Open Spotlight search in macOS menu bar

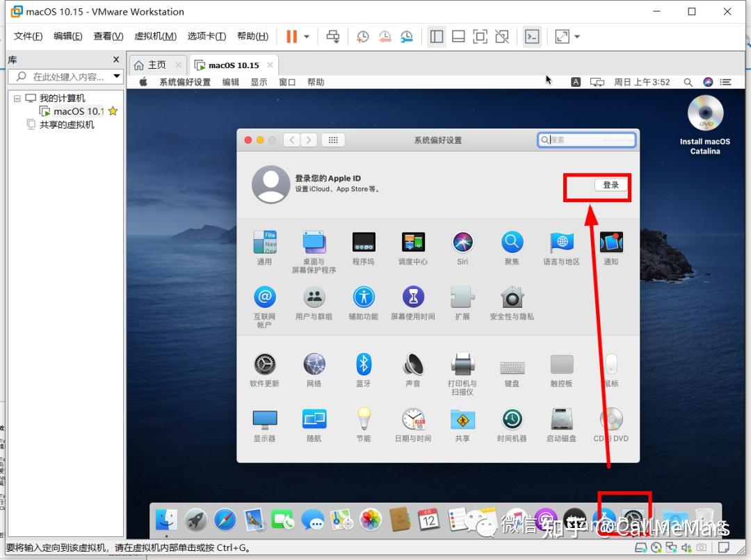tap(688, 82)
